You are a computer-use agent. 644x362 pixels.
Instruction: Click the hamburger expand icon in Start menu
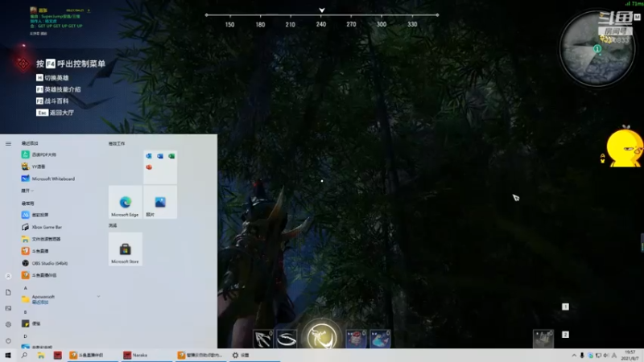click(x=8, y=144)
